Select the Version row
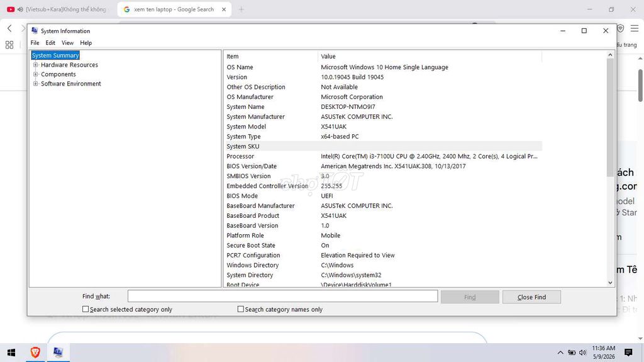The image size is (644, 362). point(383,77)
